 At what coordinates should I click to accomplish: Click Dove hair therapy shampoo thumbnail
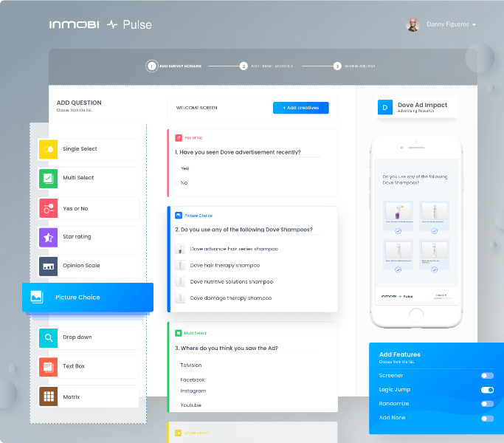tap(179, 265)
